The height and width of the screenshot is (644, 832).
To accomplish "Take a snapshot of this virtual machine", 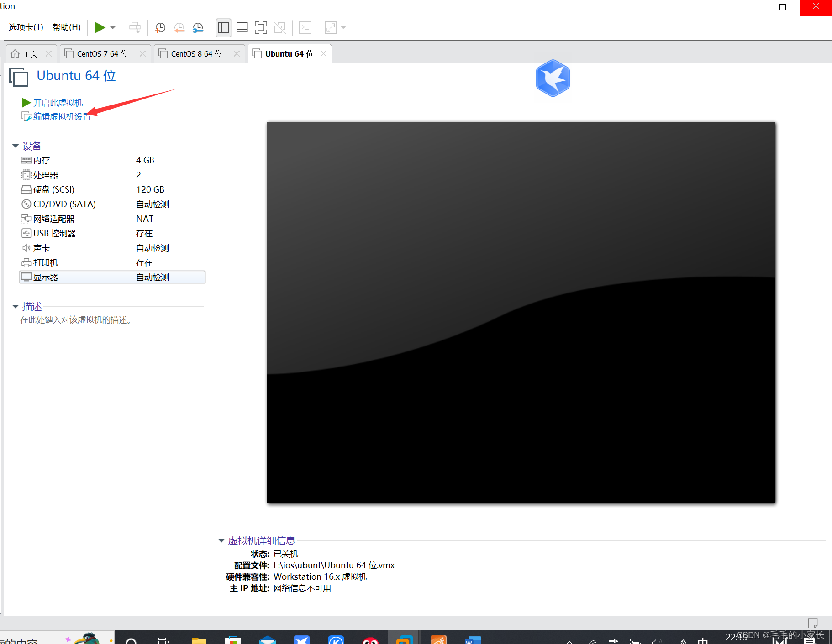I will [x=160, y=28].
